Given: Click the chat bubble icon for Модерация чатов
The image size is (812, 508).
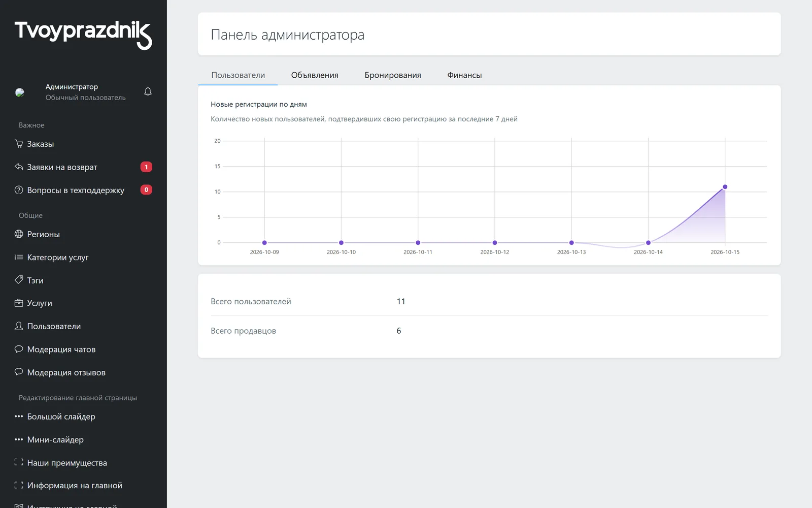Looking at the screenshot, I should coord(19,349).
